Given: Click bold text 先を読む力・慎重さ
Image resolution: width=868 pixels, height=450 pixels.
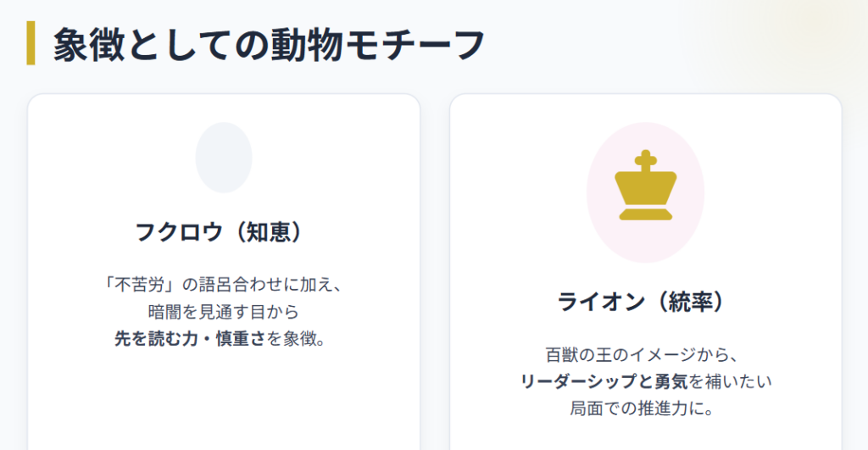Looking at the screenshot, I should (190, 339).
